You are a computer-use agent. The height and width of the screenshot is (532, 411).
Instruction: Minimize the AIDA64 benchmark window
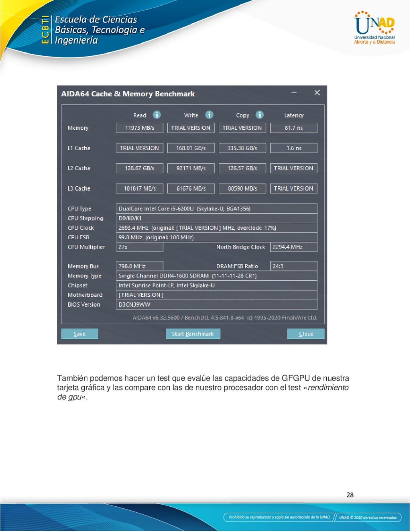click(x=294, y=93)
